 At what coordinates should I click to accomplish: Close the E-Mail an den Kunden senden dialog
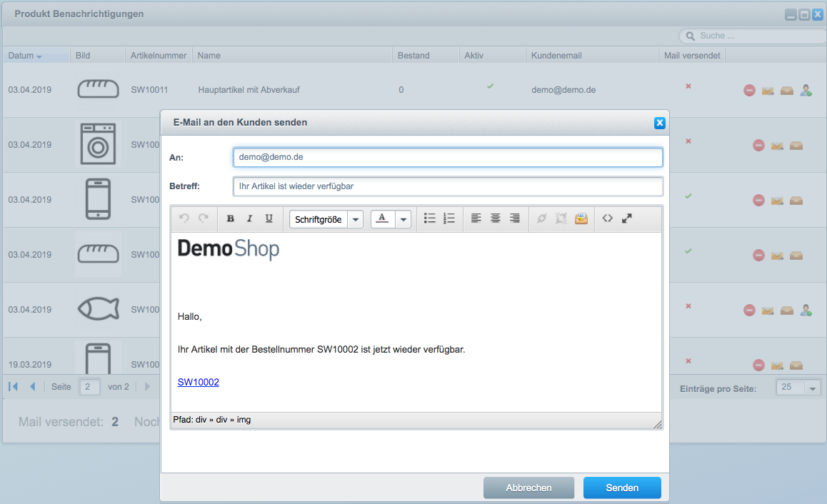(659, 123)
